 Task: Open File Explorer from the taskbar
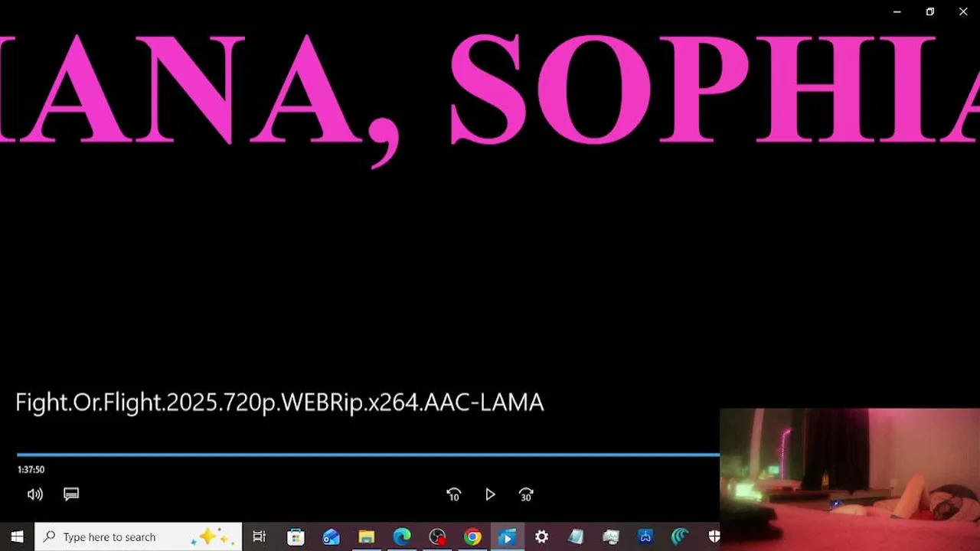coord(367,536)
